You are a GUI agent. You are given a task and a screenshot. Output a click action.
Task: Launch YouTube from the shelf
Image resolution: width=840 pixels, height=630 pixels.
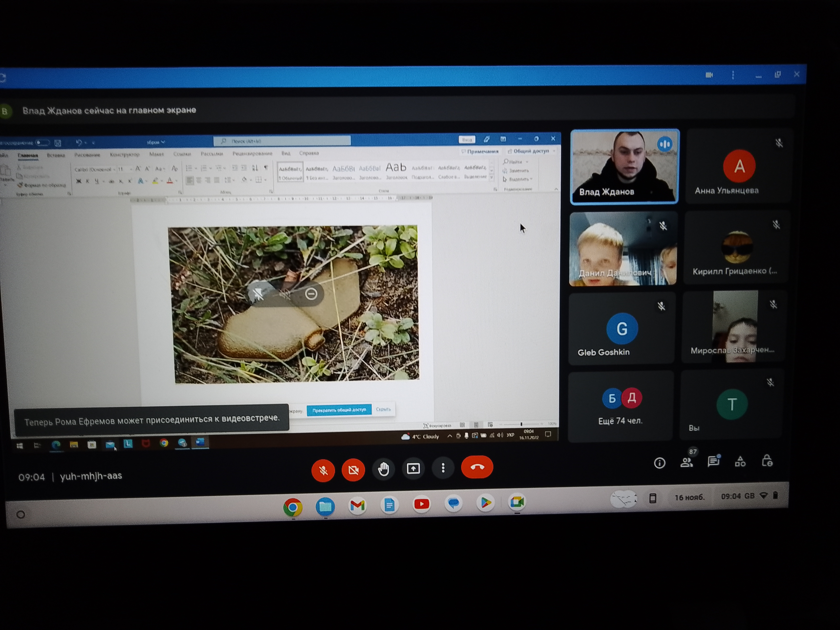422,504
